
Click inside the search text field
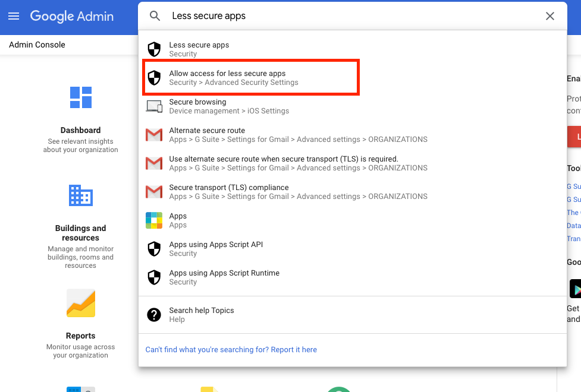tap(351, 16)
